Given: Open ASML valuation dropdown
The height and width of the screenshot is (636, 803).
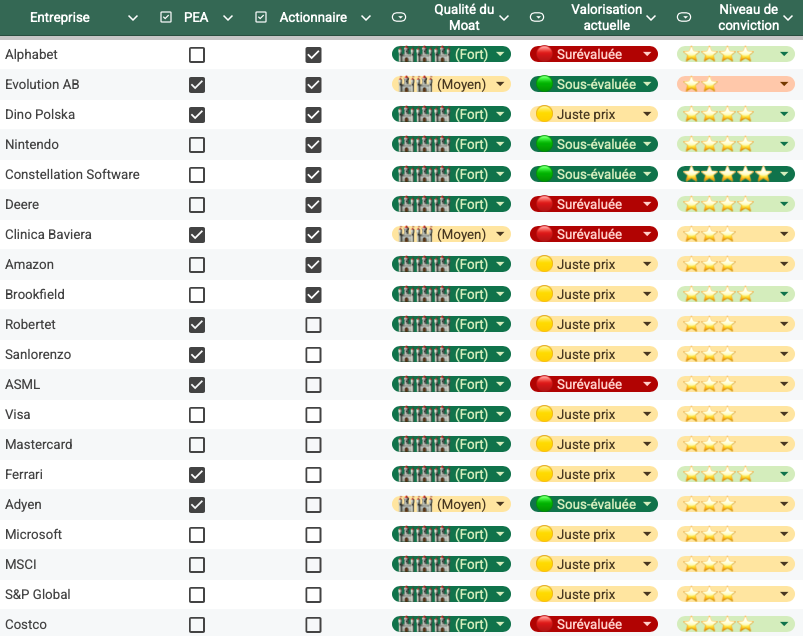Looking at the screenshot, I should pos(594,384).
